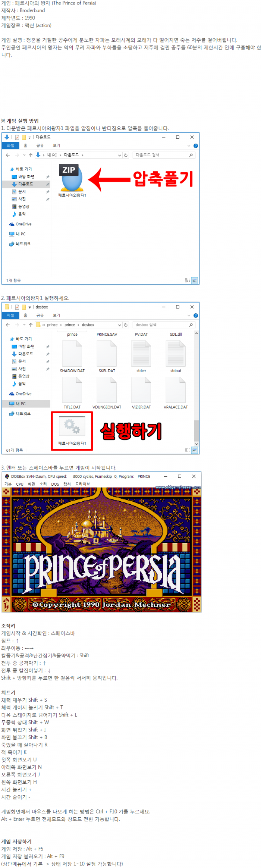
Task: Open the 캡처 menu in DOSBox
Action: (x=67, y=484)
